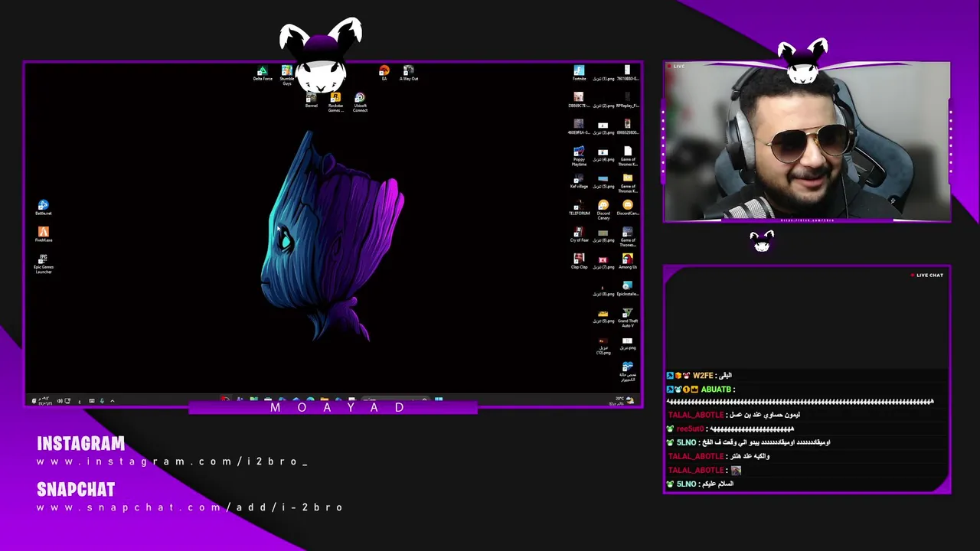Open the (4).png image file

point(603,155)
